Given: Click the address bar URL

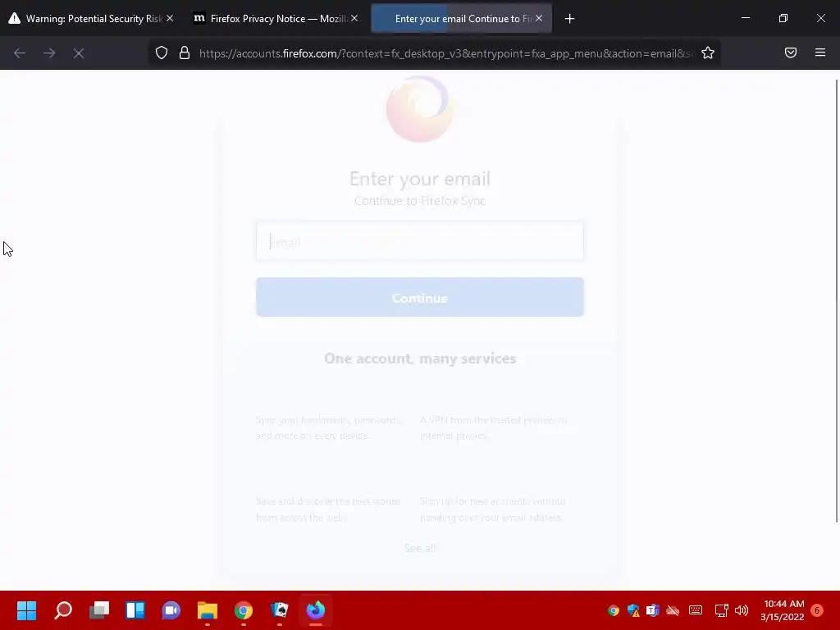Looking at the screenshot, I should [x=445, y=53].
